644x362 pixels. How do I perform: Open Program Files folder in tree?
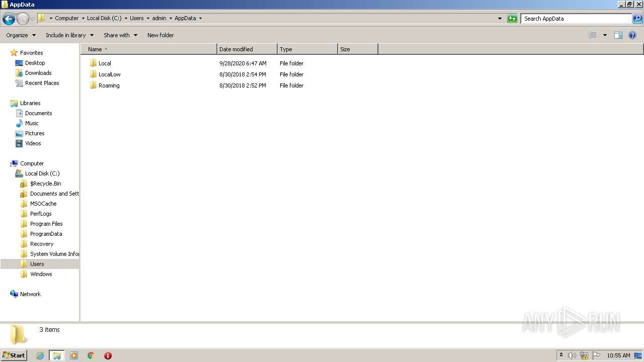point(46,224)
